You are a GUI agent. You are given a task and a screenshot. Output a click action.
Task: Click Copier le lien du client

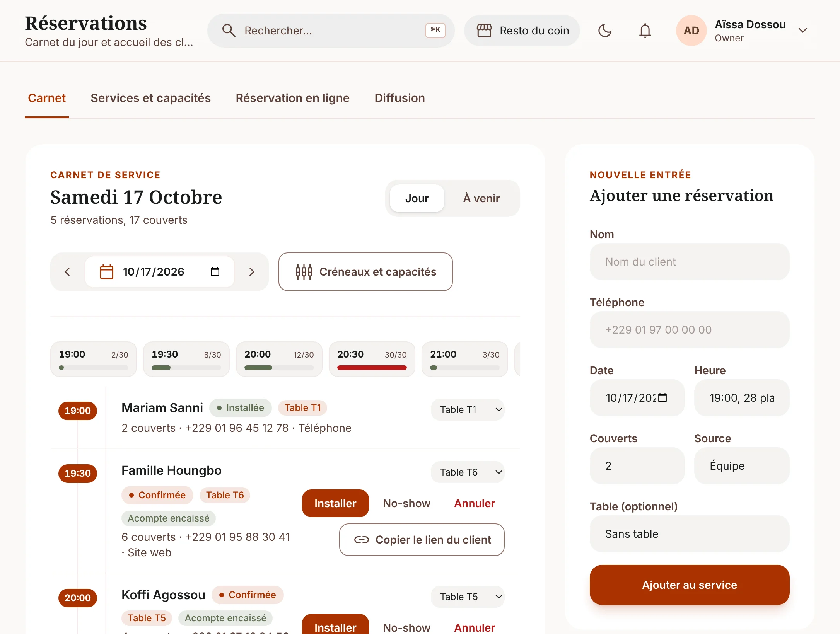tap(422, 540)
